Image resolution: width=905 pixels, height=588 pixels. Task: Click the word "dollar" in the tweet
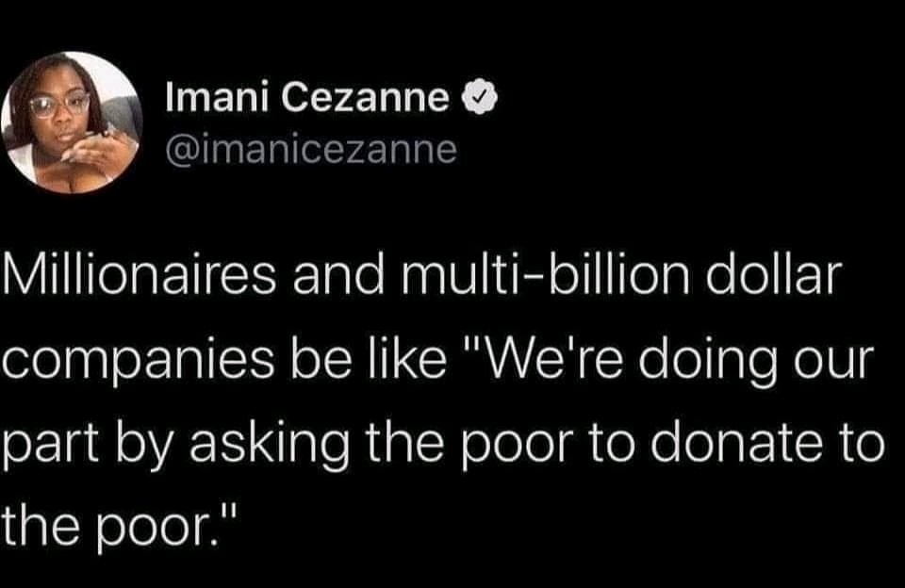[x=773, y=274]
